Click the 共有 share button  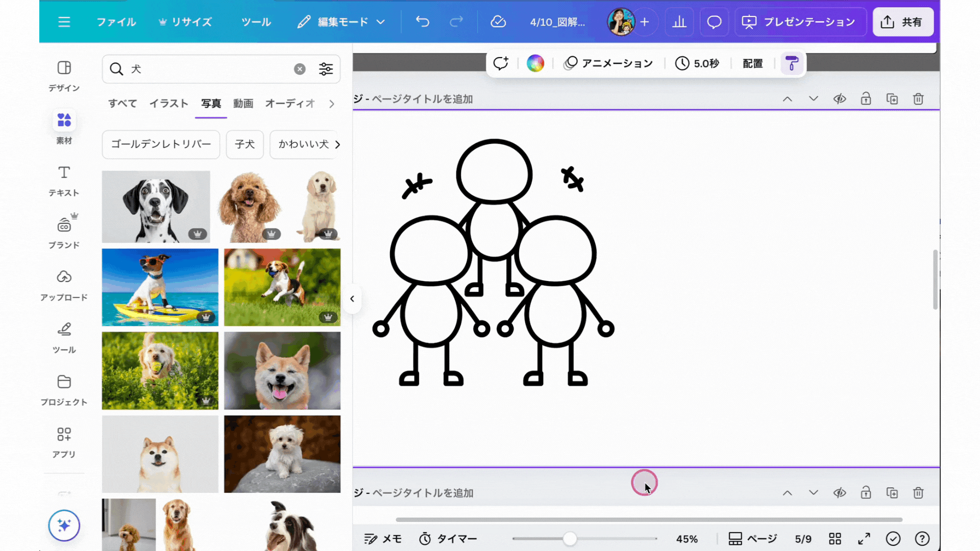[x=903, y=22]
